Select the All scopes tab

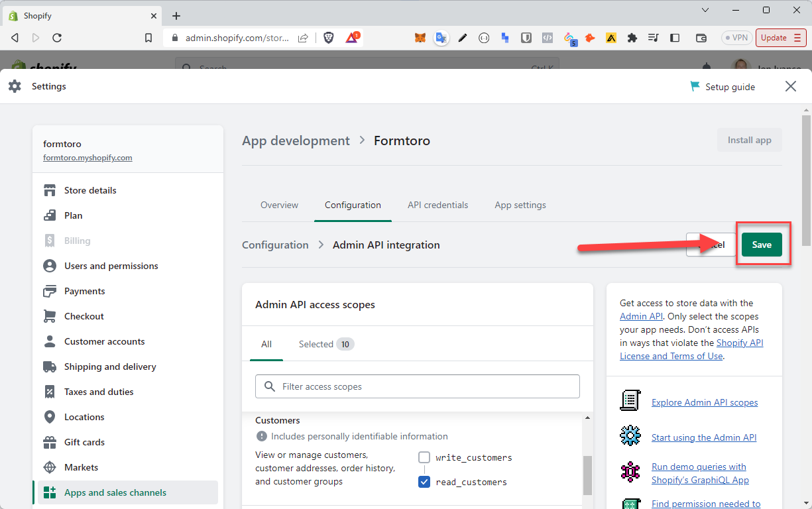coord(266,344)
